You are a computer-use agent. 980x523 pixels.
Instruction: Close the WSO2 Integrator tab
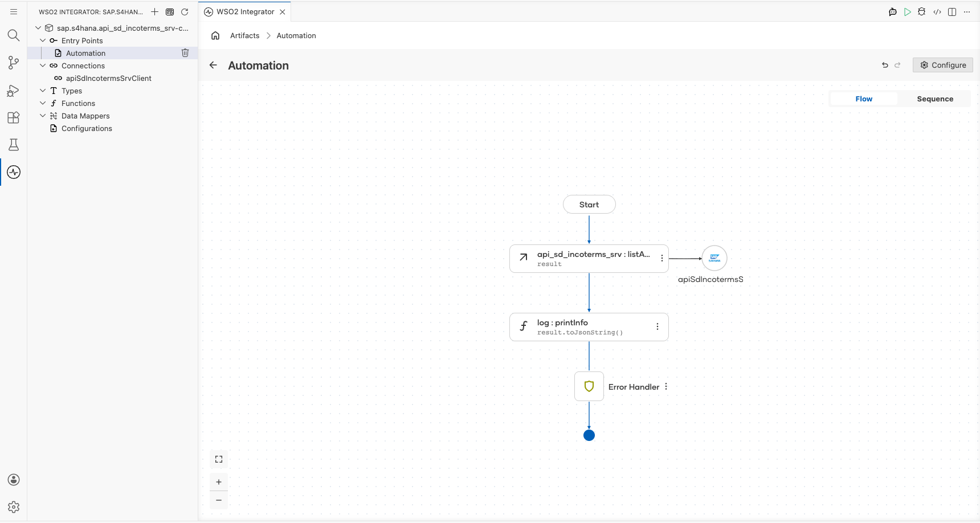pos(283,11)
